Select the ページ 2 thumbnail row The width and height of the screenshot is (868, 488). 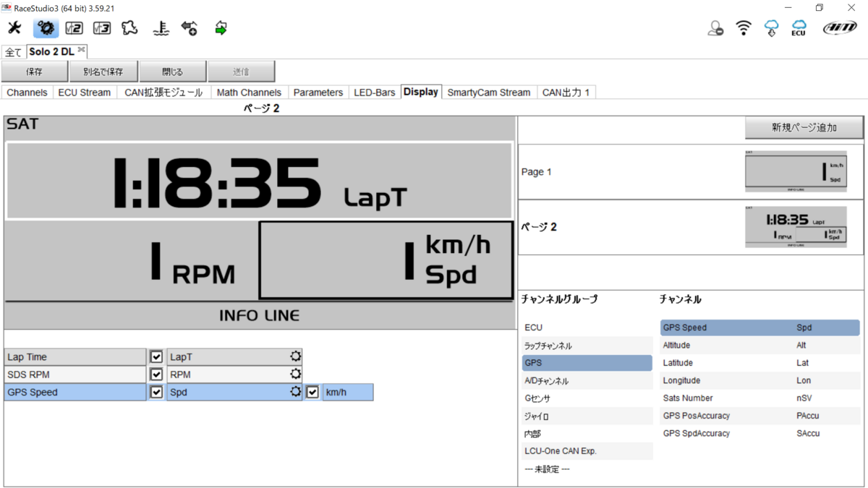tap(691, 227)
